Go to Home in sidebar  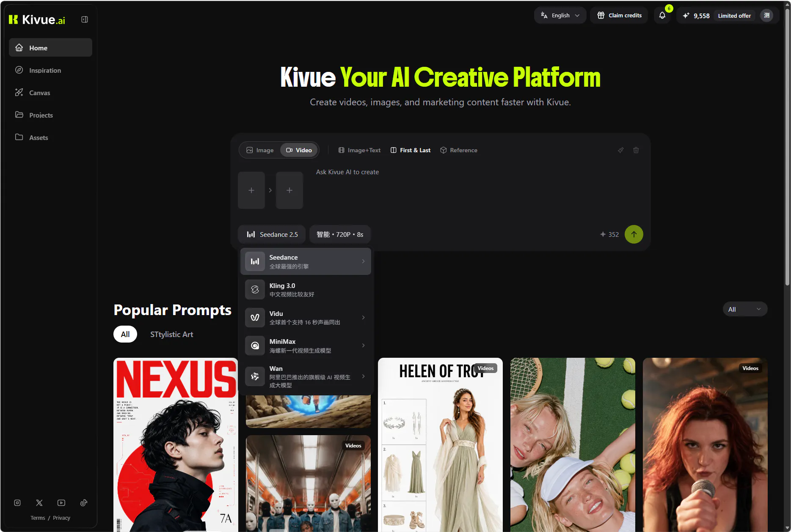[50, 48]
